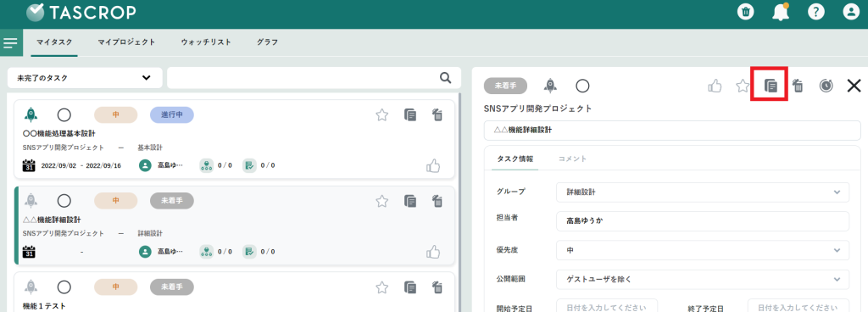This screenshot has width=868, height=312.
Task: Close the task detail panel
Action: (854, 86)
